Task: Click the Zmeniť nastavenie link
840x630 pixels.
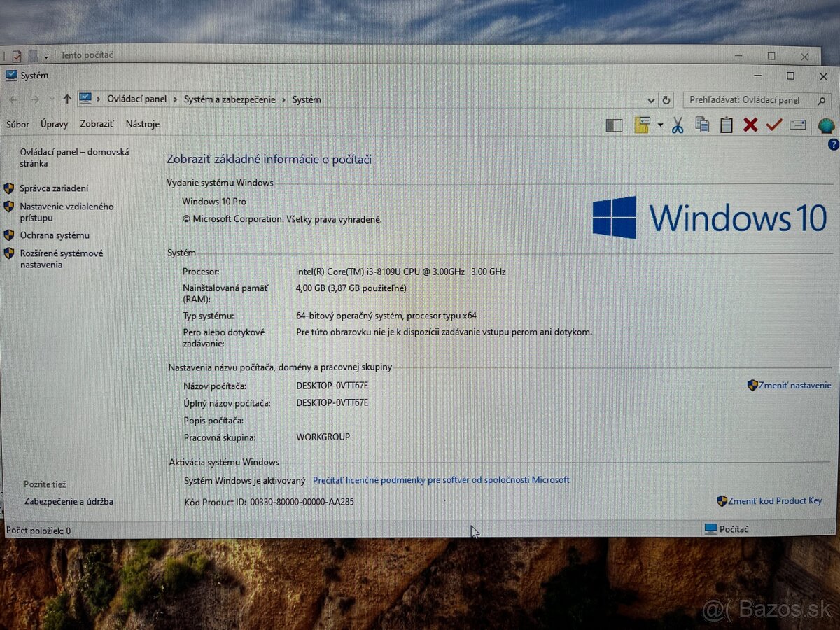Action: pyautogui.click(x=794, y=386)
